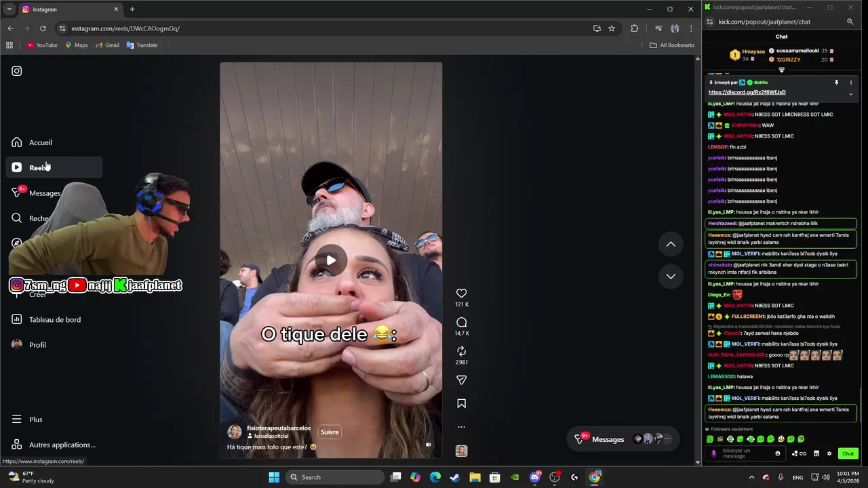Open Instagram home via logo icon
This screenshot has height=488, width=868.
[17, 71]
